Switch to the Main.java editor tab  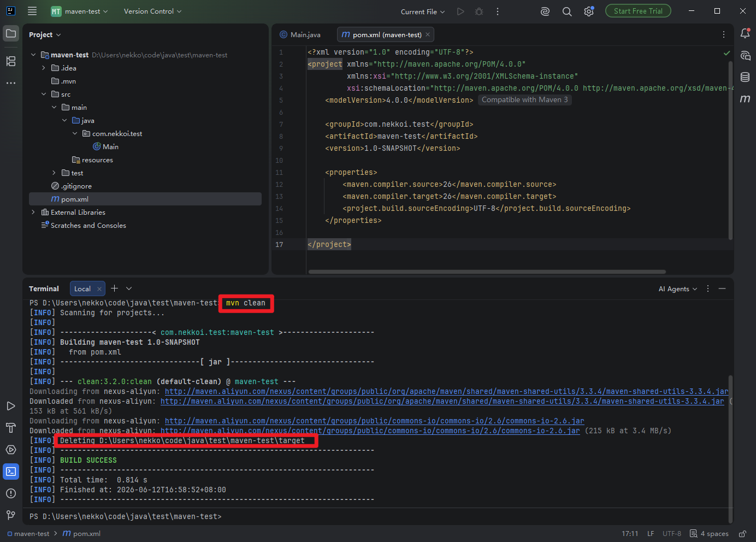[300, 34]
